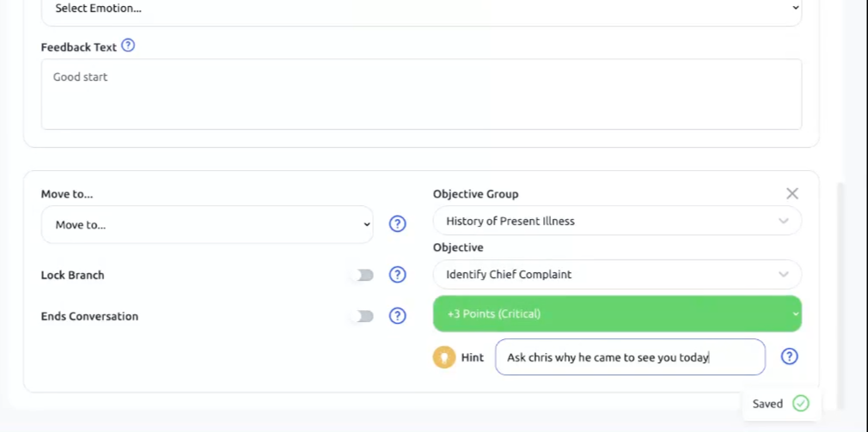868x432 pixels.
Task: Click the Hint text input field
Action: point(630,357)
